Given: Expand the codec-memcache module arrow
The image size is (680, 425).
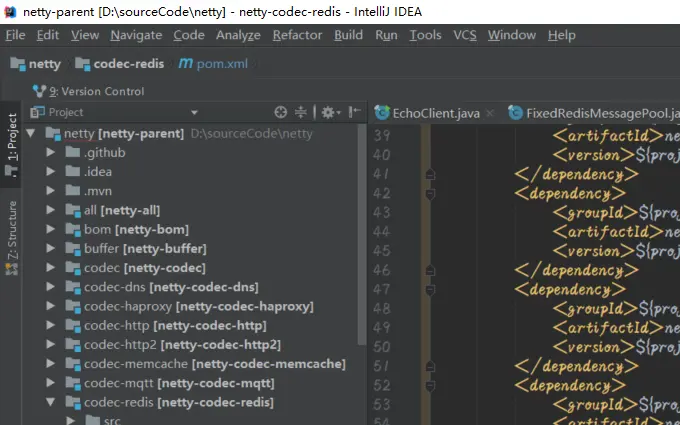Looking at the screenshot, I should coord(50,363).
